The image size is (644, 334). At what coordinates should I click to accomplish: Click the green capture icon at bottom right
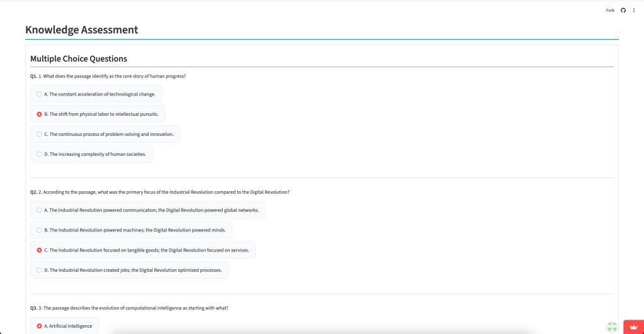click(611, 327)
